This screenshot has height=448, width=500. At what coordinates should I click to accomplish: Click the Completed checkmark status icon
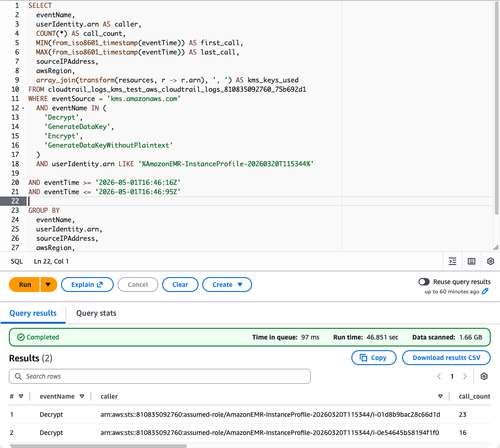pyautogui.click(x=21, y=337)
